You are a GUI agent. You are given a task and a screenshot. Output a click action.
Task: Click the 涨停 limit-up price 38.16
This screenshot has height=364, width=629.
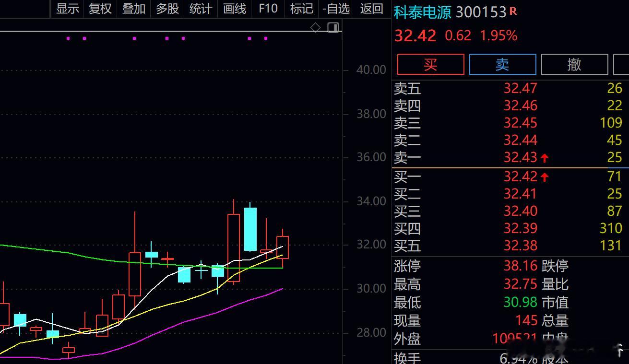tap(521, 266)
